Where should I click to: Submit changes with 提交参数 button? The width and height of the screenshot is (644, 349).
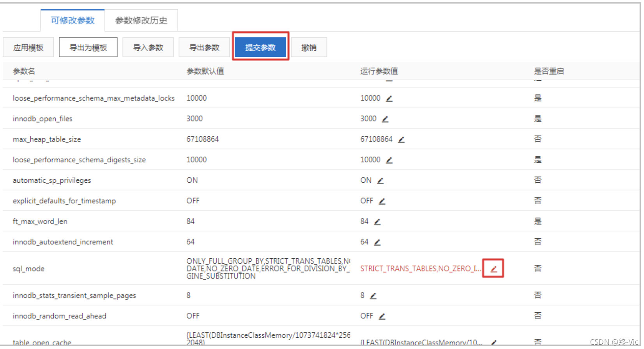[x=260, y=48]
